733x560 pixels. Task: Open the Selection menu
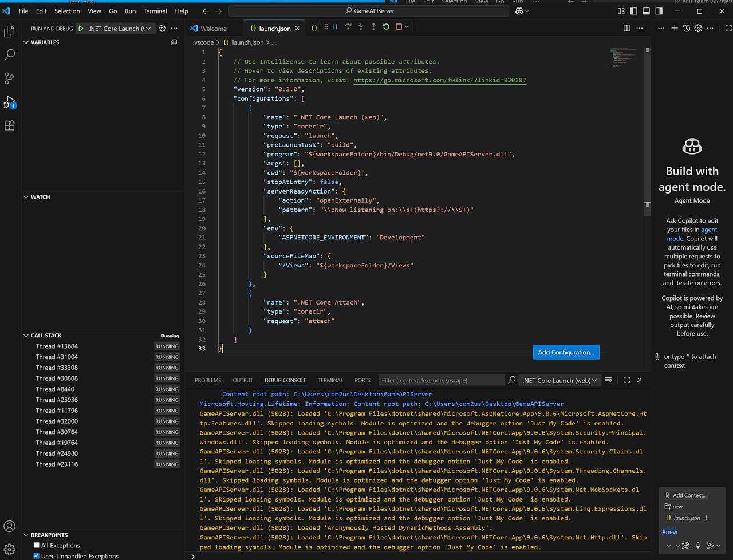point(67,11)
